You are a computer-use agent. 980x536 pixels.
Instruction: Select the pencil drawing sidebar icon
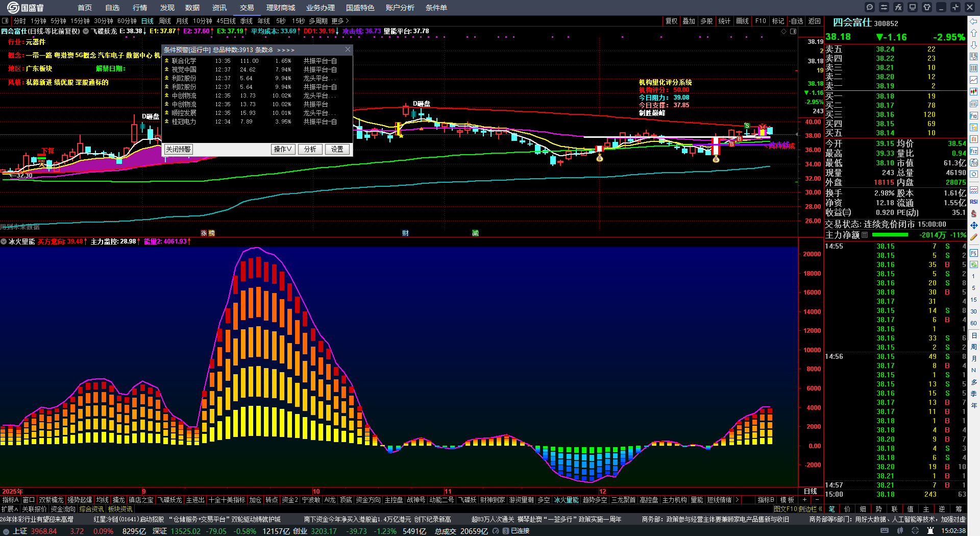click(x=974, y=237)
